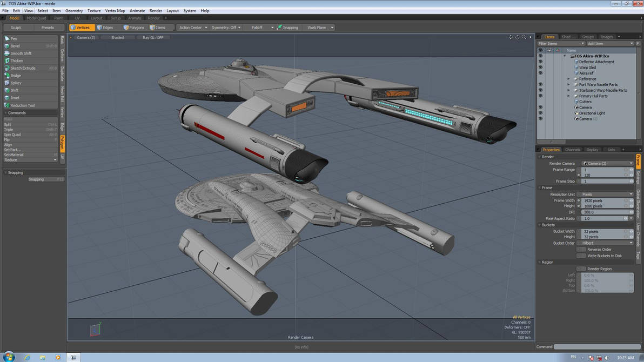Open Windows Start menu
This screenshot has width=644, height=362.
point(9,357)
